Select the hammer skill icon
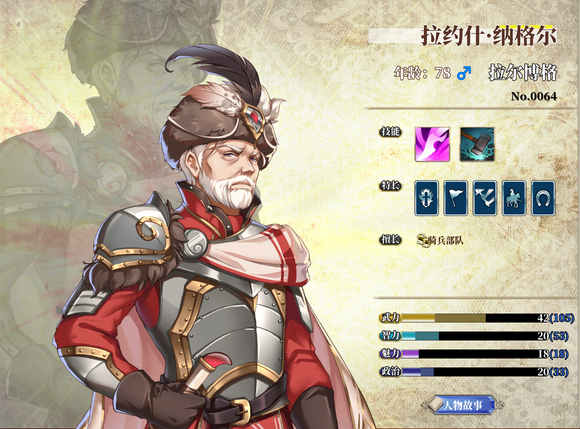This screenshot has height=429, width=580. [477, 144]
